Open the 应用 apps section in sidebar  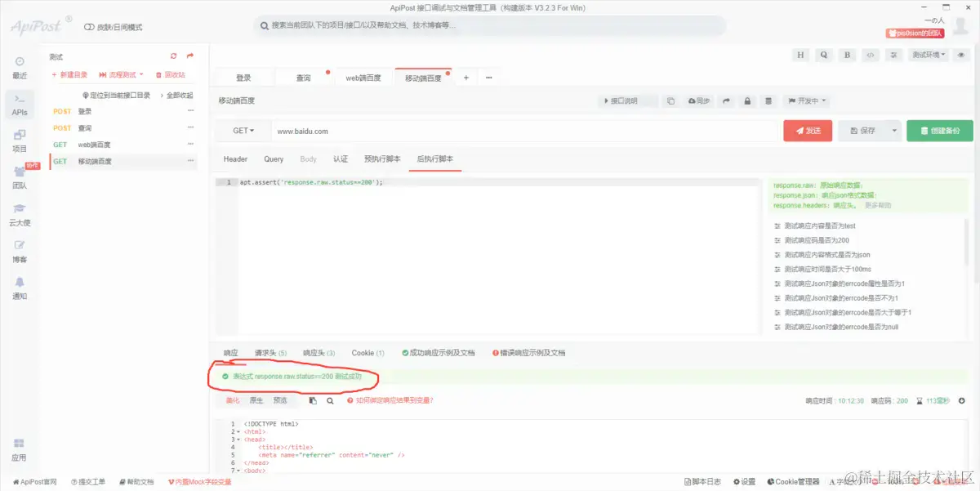20,449
